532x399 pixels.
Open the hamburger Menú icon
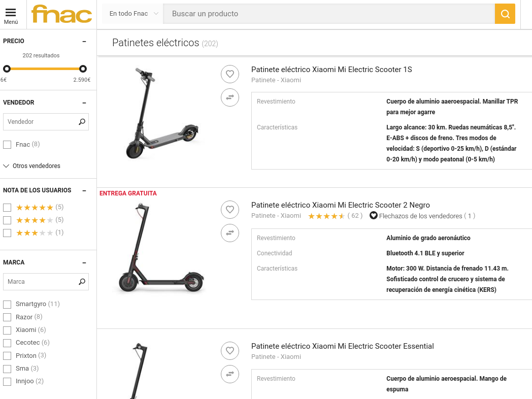point(11,15)
